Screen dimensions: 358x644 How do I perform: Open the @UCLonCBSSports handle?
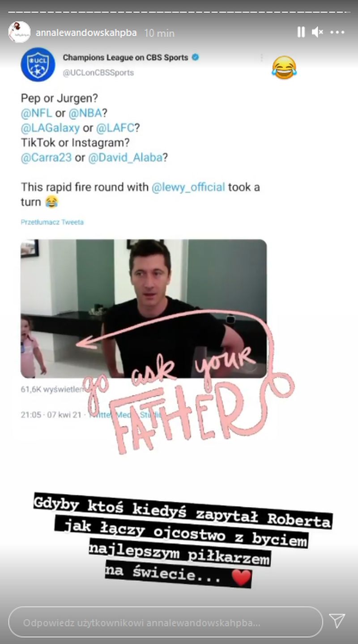[x=98, y=72]
